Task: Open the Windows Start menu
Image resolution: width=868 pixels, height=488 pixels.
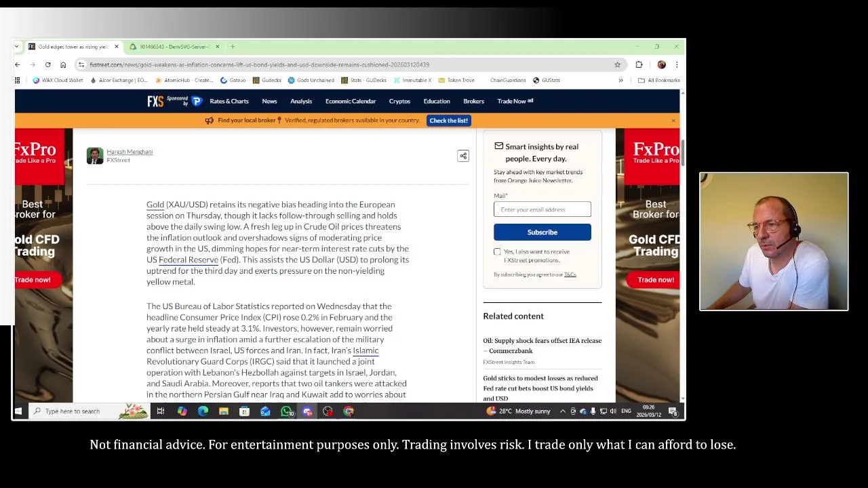Action: 18,411
